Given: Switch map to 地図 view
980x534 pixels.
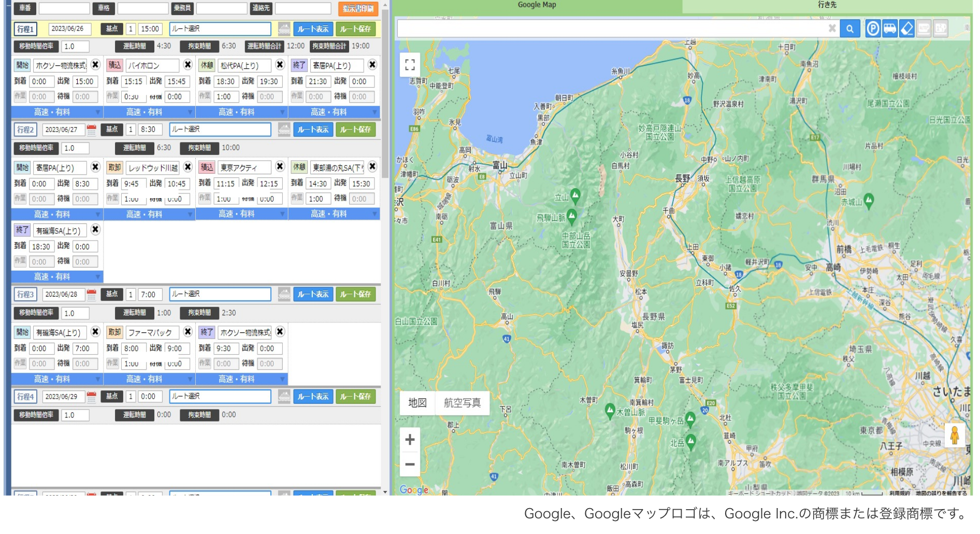Looking at the screenshot, I should [417, 403].
